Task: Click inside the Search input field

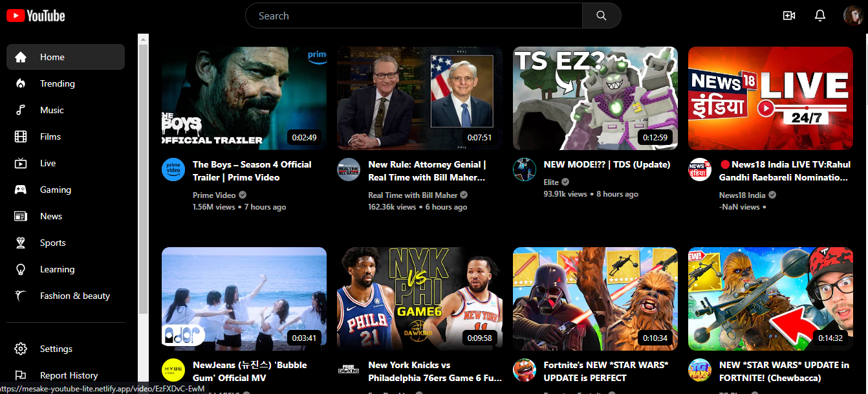Action: tap(414, 16)
